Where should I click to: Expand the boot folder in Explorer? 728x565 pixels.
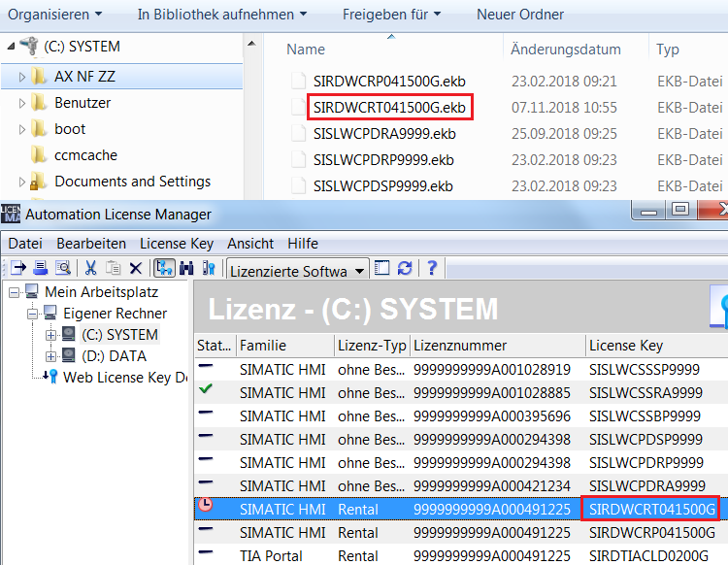(21, 129)
